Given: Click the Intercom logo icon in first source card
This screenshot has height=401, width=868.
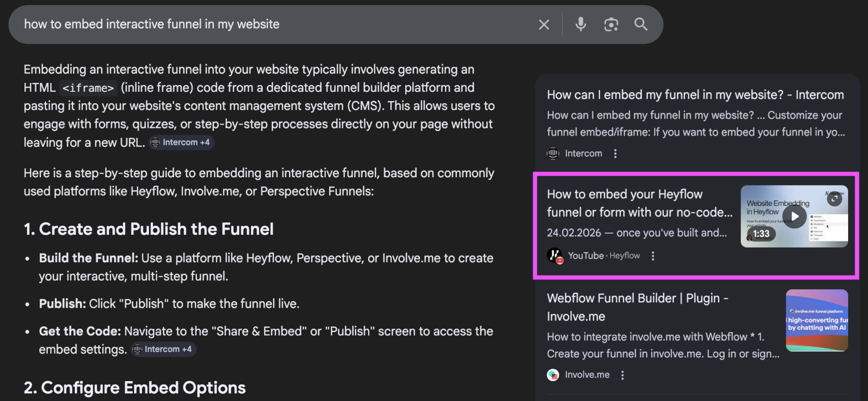Looking at the screenshot, I should tap(553, 154).
